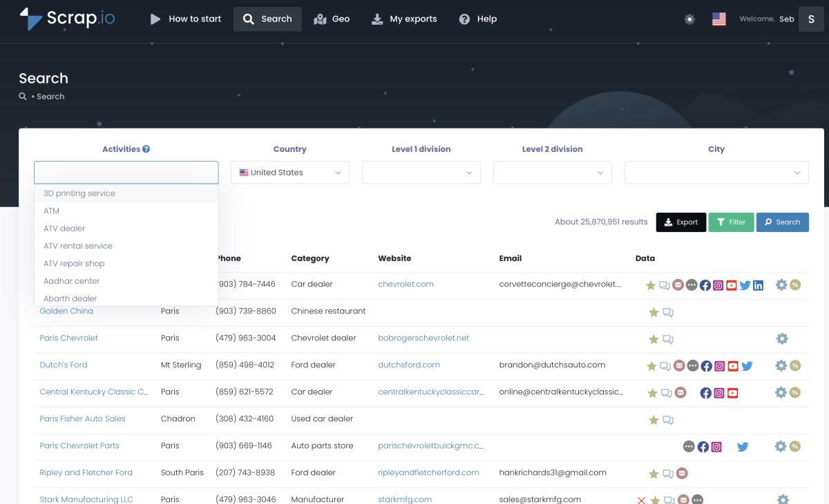Click the gear icon in Paris Chevrolet row
Viewport: 829px width, 504px height.
[782, 338]
